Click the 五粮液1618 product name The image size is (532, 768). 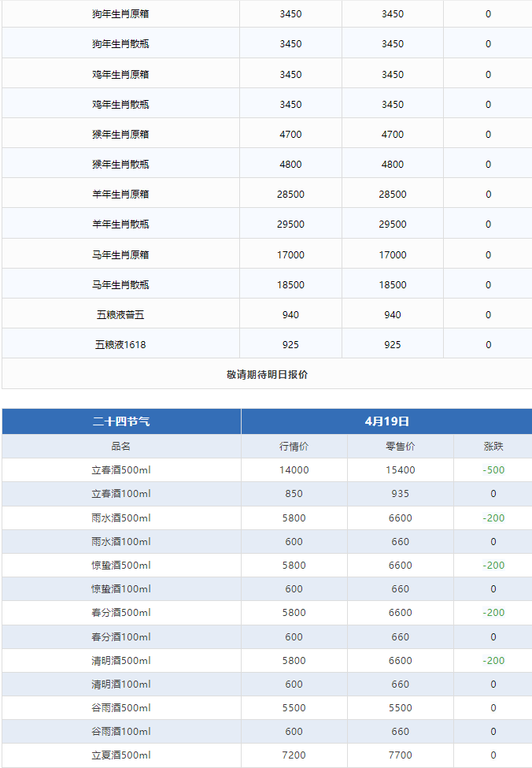click(120, 344)
